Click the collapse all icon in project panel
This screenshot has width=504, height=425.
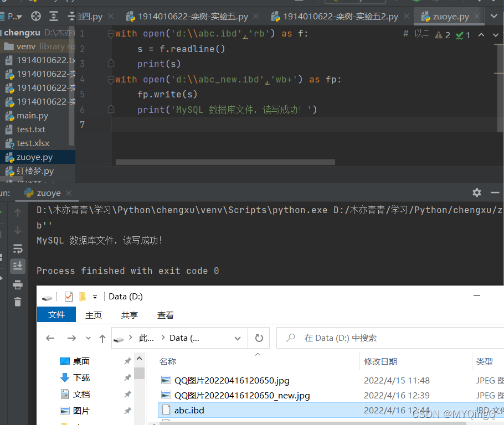[x=71, y=16]
